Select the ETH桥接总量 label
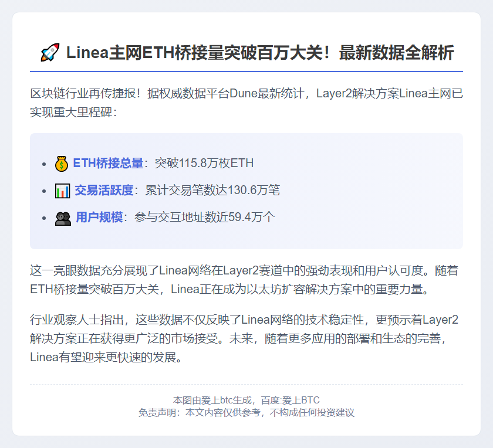The width and height of the screenshot is (493, 448). [x=108, y=164]
